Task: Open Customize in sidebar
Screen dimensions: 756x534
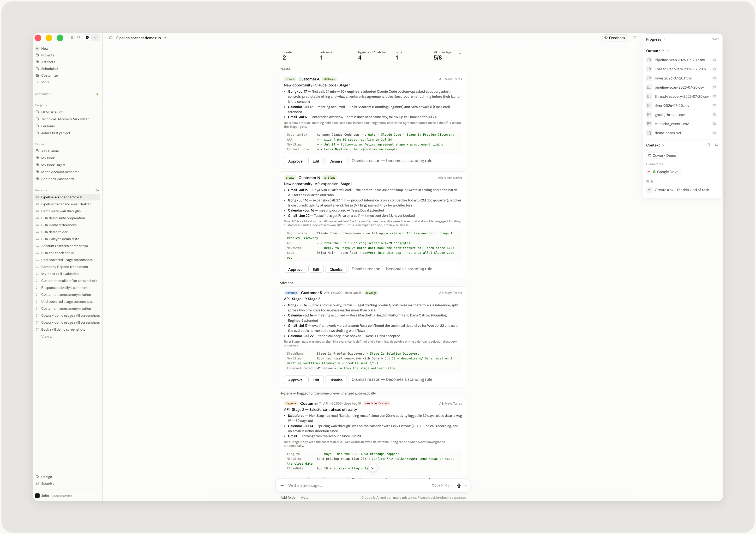Action: tap(49, 75)
